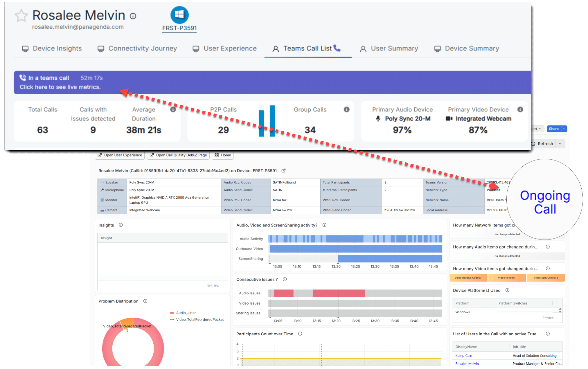The height and width of the screenshot is (369, 588).
Task: Switch to the Connectivity Journey tab
Action: tap(137, 48)
